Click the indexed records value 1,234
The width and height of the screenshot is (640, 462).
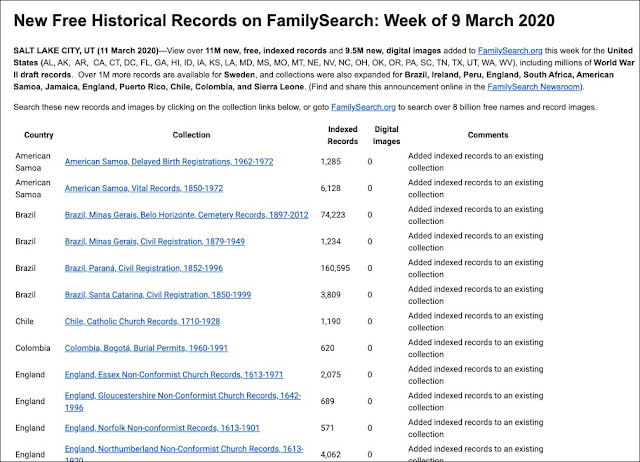pyautogui.click(x=331, y=241)
